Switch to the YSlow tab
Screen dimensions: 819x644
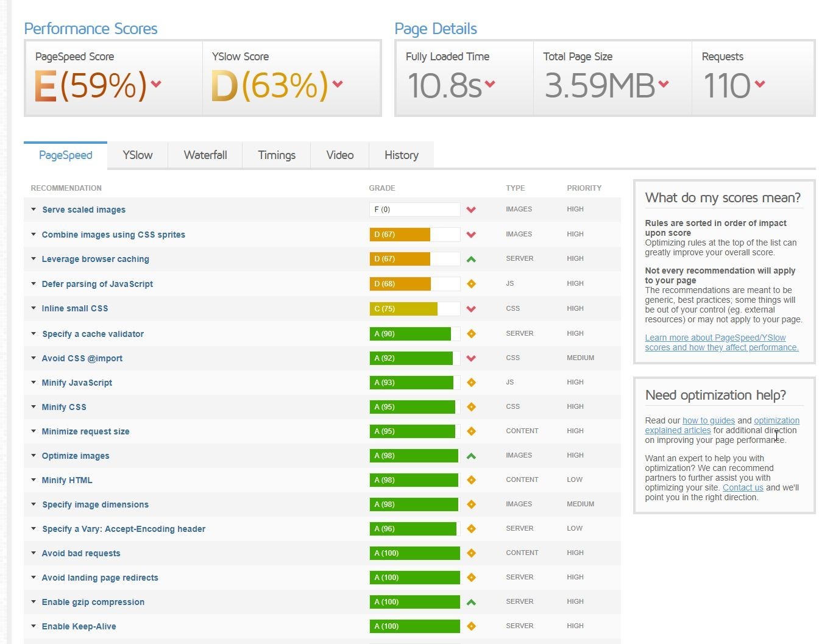(137, 155)
